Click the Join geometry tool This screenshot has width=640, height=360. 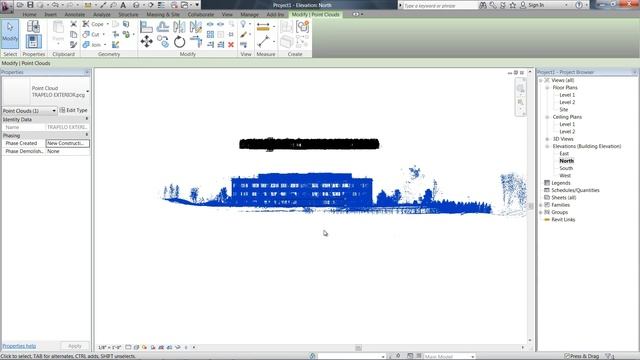[x=92, y=45]
